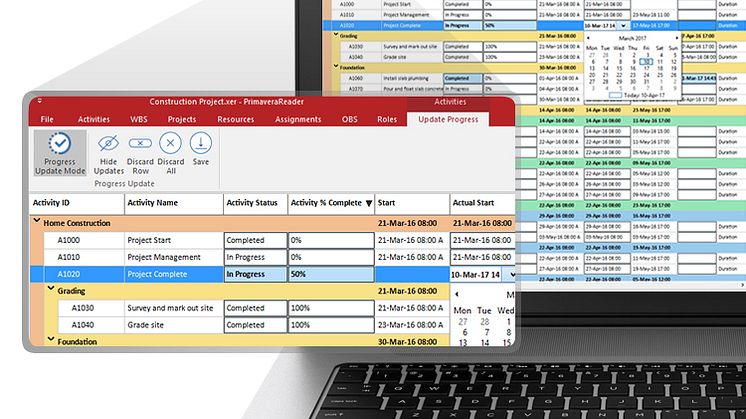The width and height of the screenshot is (746, 419).
Task: Click the Activity ID column header
Action: (77, 203)
